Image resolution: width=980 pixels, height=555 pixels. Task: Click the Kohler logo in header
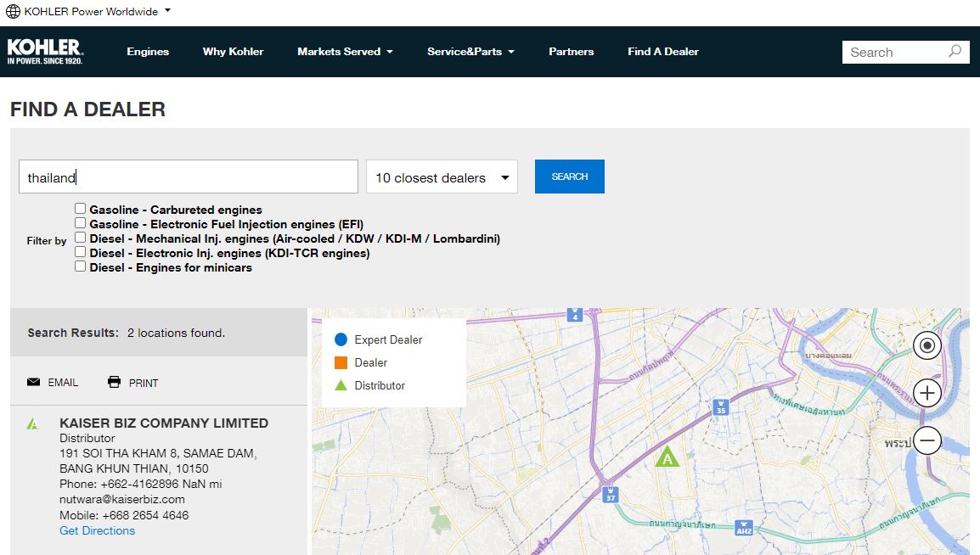tap(45, 51)
